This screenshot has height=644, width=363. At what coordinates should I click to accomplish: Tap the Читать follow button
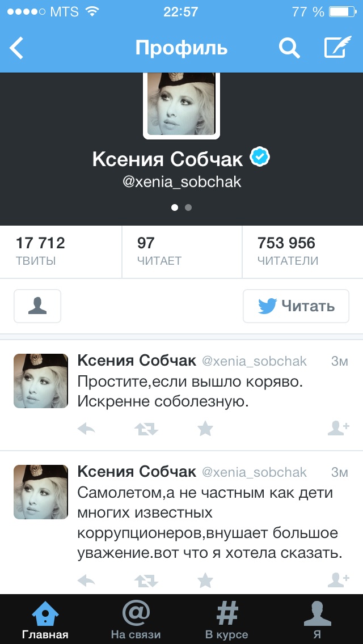[x=296, y=306]
